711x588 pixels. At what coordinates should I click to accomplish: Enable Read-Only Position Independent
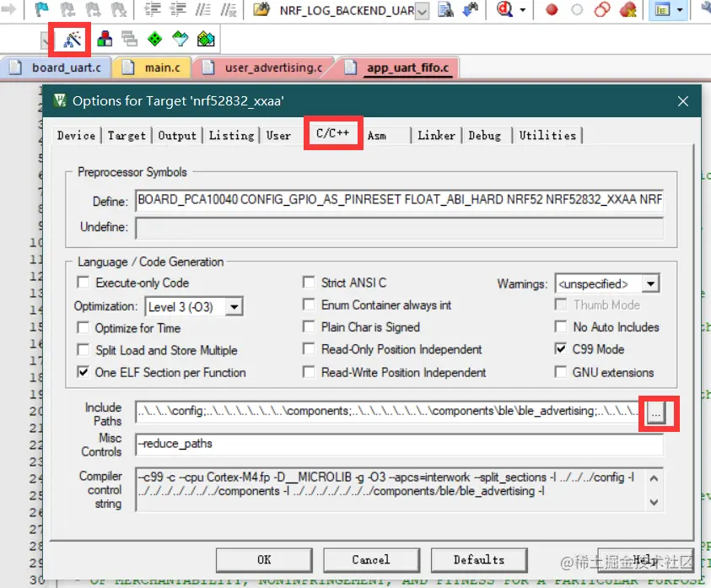coord(309,349)
